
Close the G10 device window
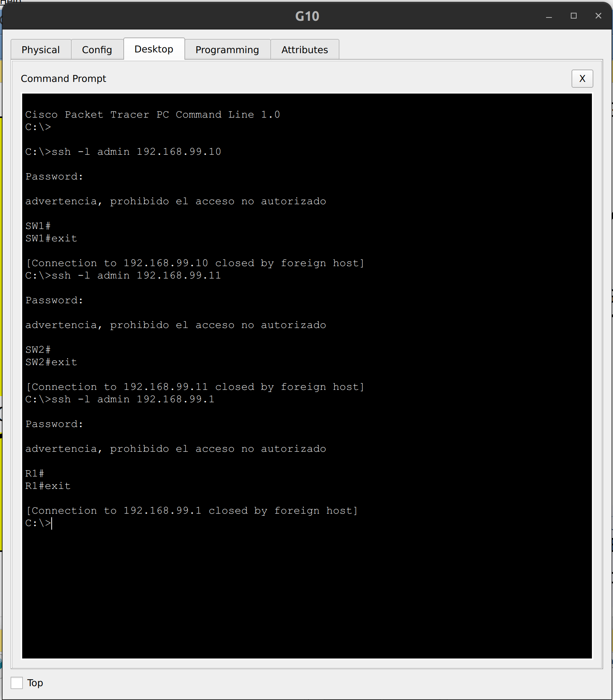pos(598,16)
